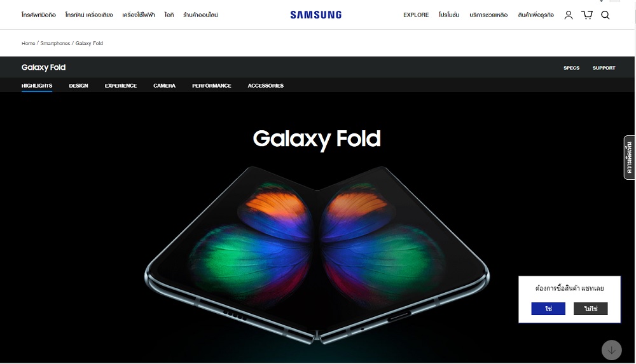Open the โทรศัพท์มือถือ menu
Screen dimensions: 636x364
(x=39, y=15)
